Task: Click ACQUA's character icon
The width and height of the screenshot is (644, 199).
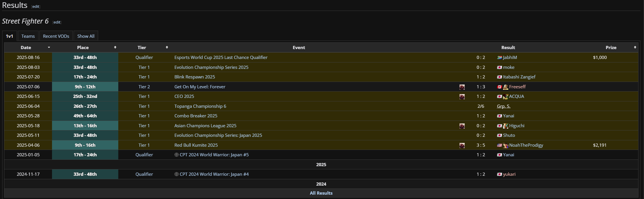Action: [506, 96]
